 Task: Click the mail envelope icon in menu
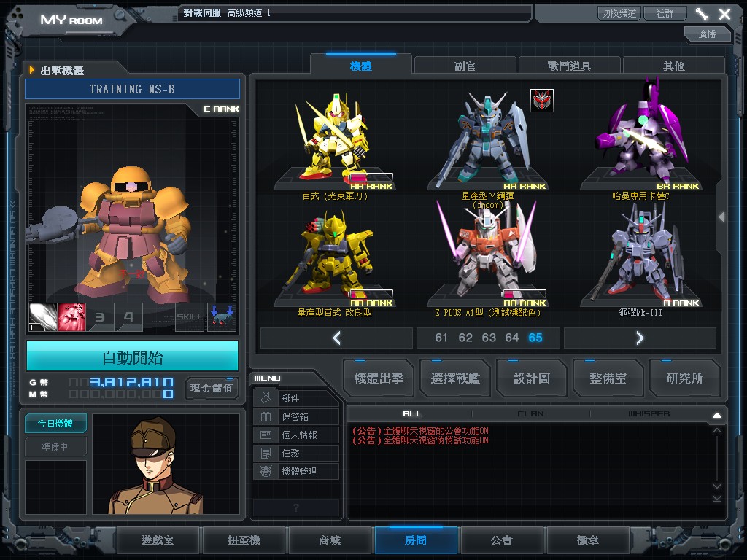[266, 398]
